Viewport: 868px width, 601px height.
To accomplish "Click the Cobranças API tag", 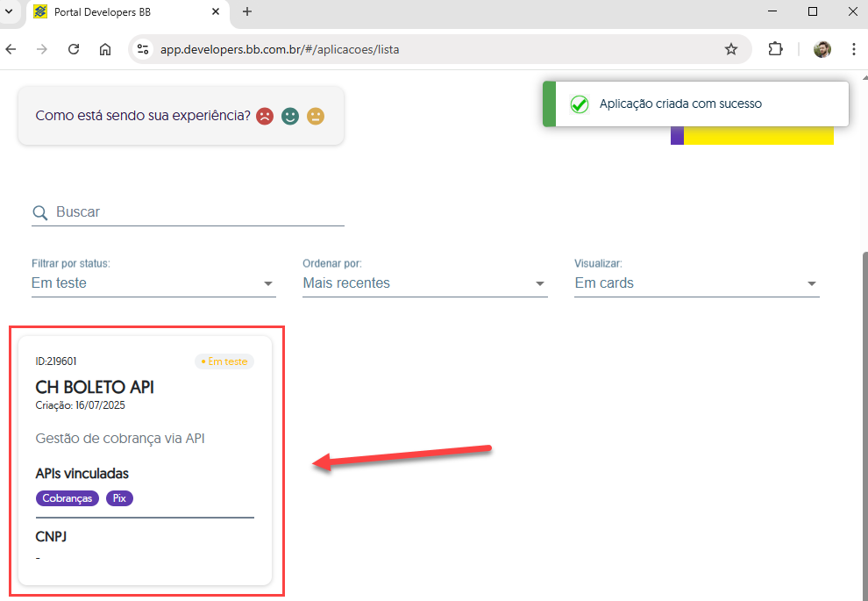I will pos(68,498).
